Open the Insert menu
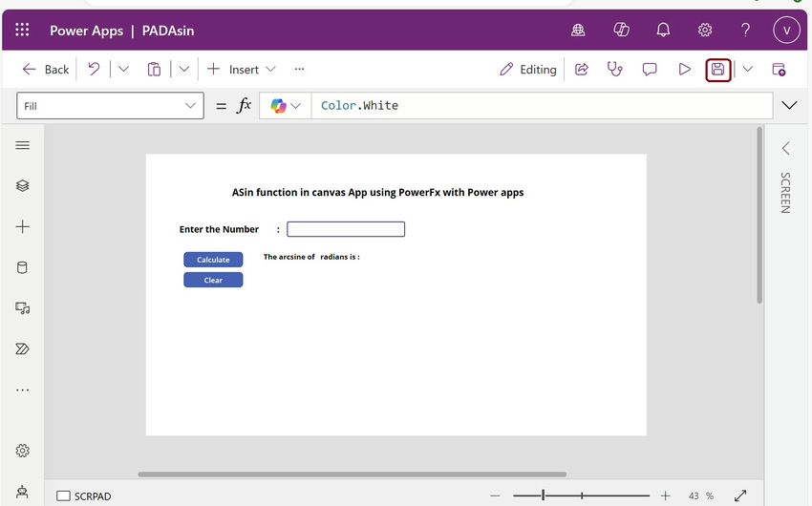812x506 pixels. pos(242,70)
